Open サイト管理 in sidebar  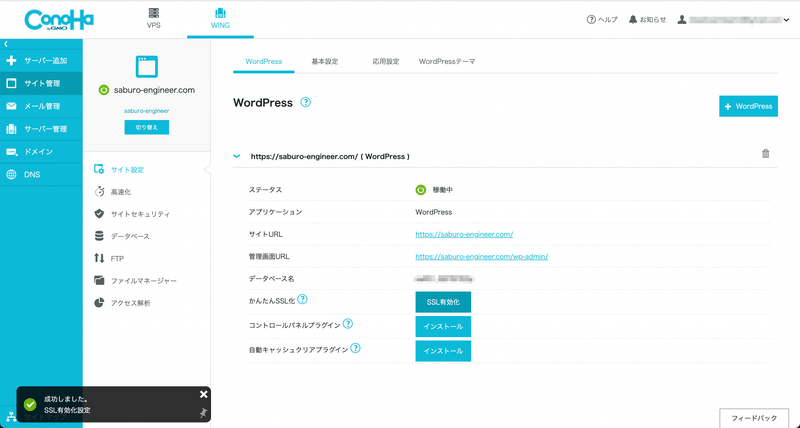41,84
